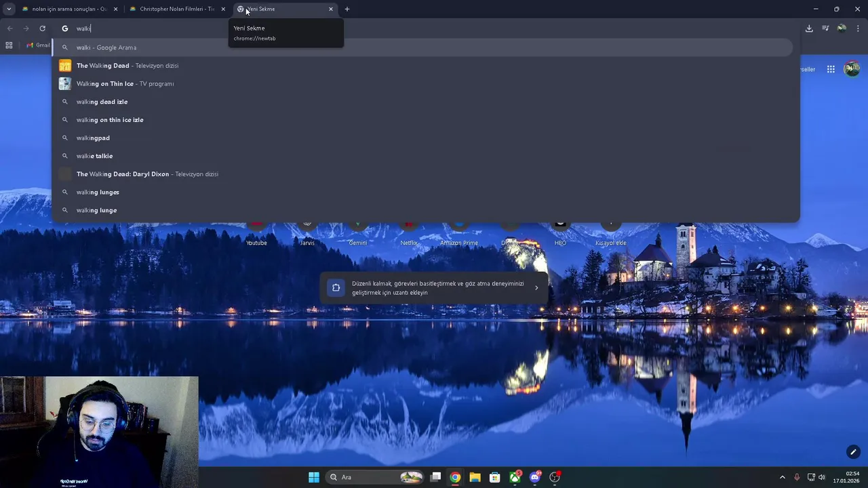
Task: Open File Explorer from taskbar
Action: [475, 477]
